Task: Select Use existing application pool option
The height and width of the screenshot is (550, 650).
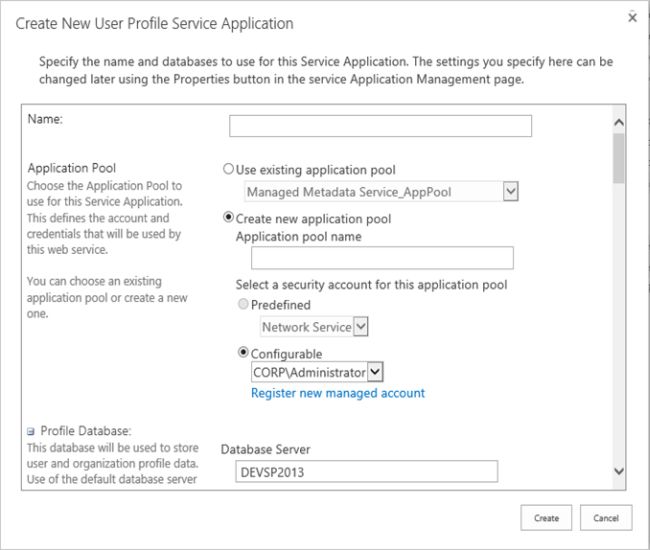Action: pyautogui.click(x=229, y=170)
